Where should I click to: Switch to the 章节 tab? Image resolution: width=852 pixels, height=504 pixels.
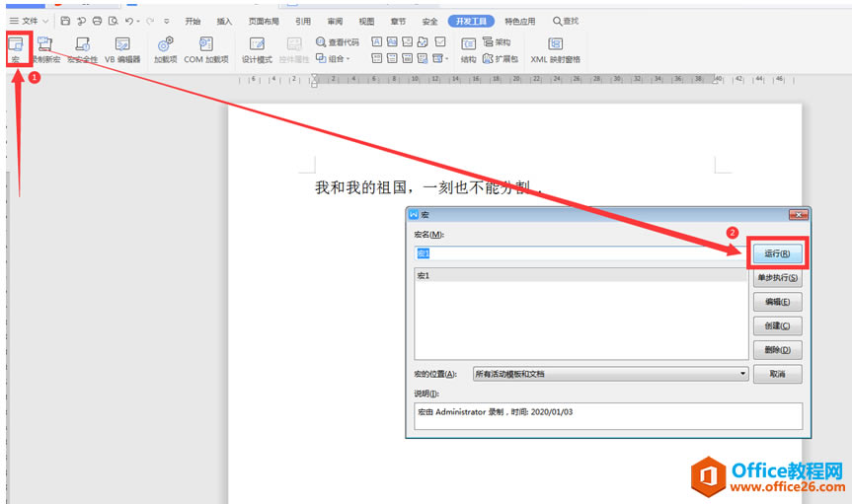(x=398, y=21)
